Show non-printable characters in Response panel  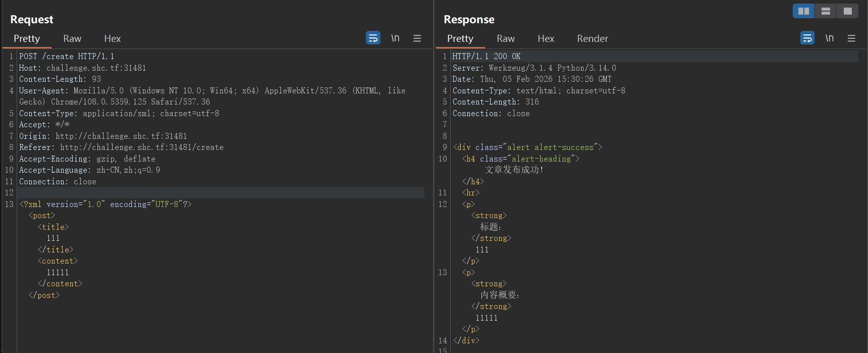pos(829,38)
